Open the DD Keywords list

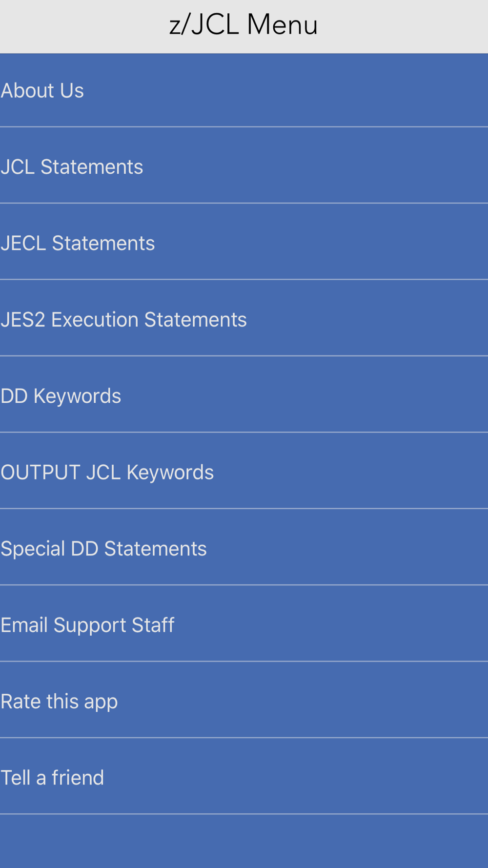coord(244,395)
